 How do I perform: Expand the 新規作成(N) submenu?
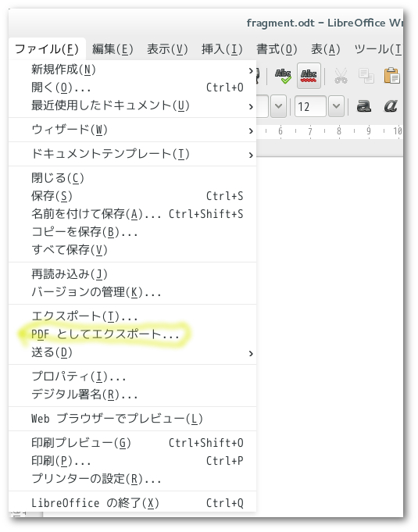[132, 70]
